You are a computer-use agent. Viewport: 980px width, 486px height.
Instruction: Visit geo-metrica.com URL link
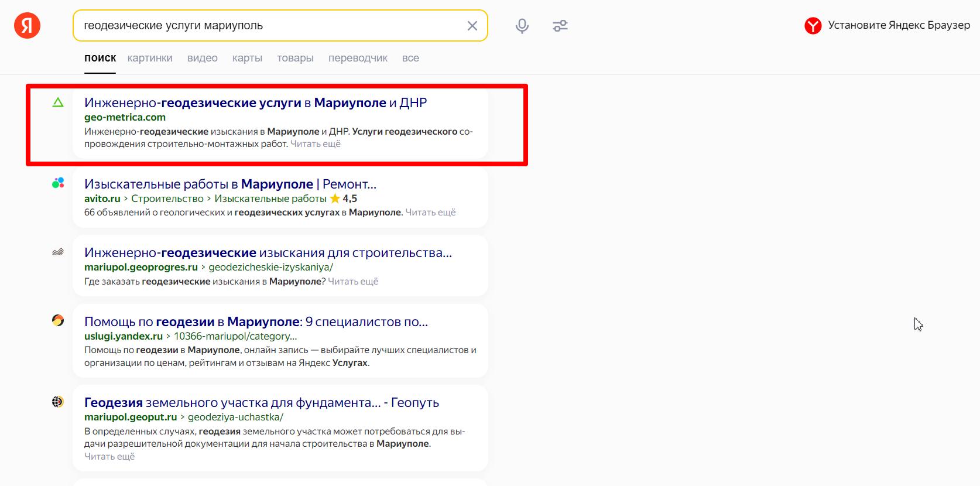tap(125, 117)
